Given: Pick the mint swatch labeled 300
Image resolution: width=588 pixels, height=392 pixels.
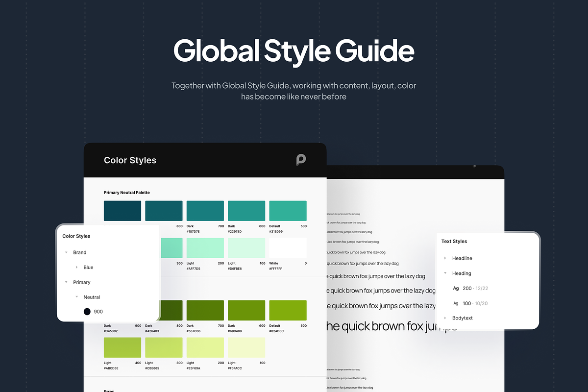Looking at the screenshot, I should click(171, 248).
